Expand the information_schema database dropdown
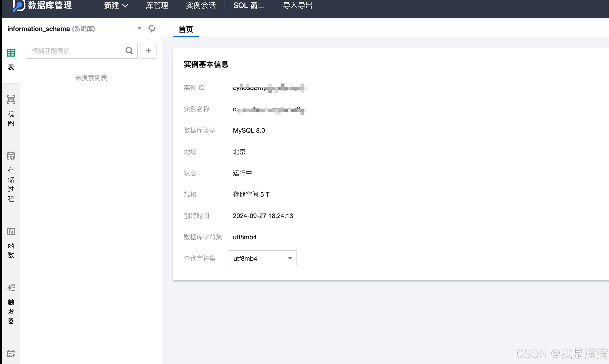Image resolution: width=609 pixels, height=364 pixels. click(139, 28)
